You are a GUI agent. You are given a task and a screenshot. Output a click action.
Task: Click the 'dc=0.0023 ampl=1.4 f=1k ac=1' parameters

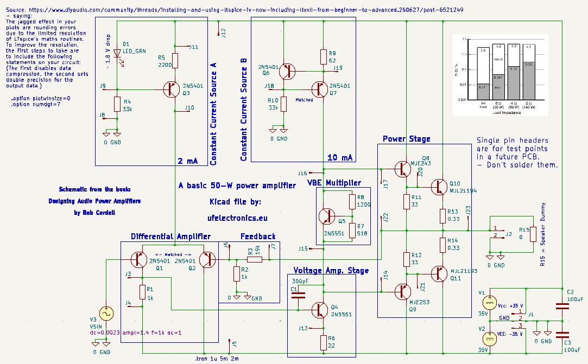tap(135, 333)
